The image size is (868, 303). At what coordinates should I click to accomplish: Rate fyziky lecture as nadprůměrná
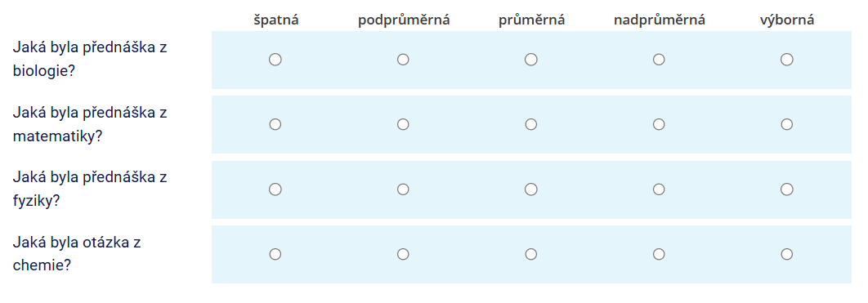659,189
